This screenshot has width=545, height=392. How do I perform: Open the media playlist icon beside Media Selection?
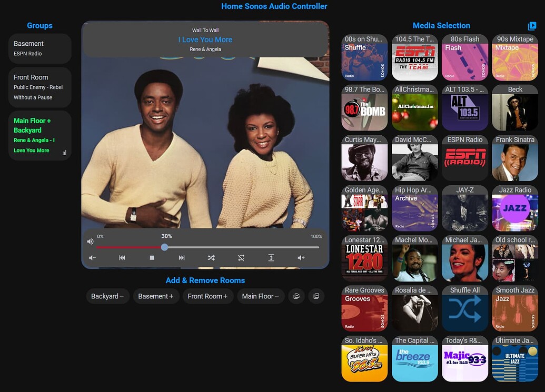click(532, 25)
